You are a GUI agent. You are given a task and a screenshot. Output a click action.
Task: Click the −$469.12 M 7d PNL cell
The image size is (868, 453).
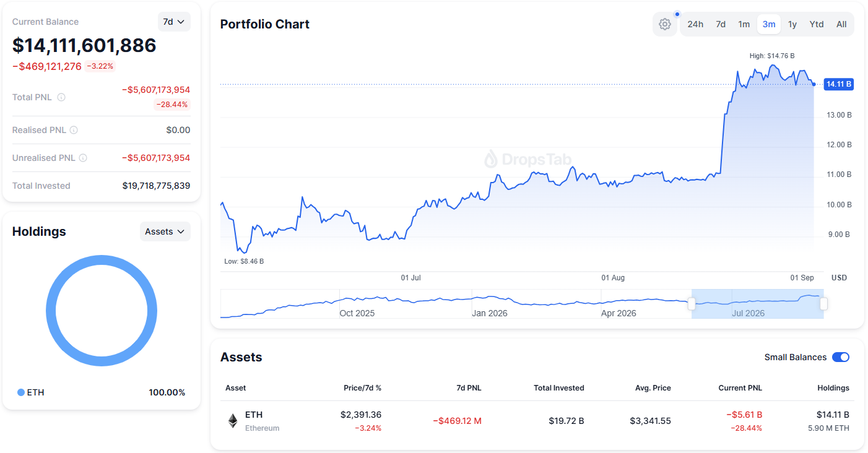457,421
